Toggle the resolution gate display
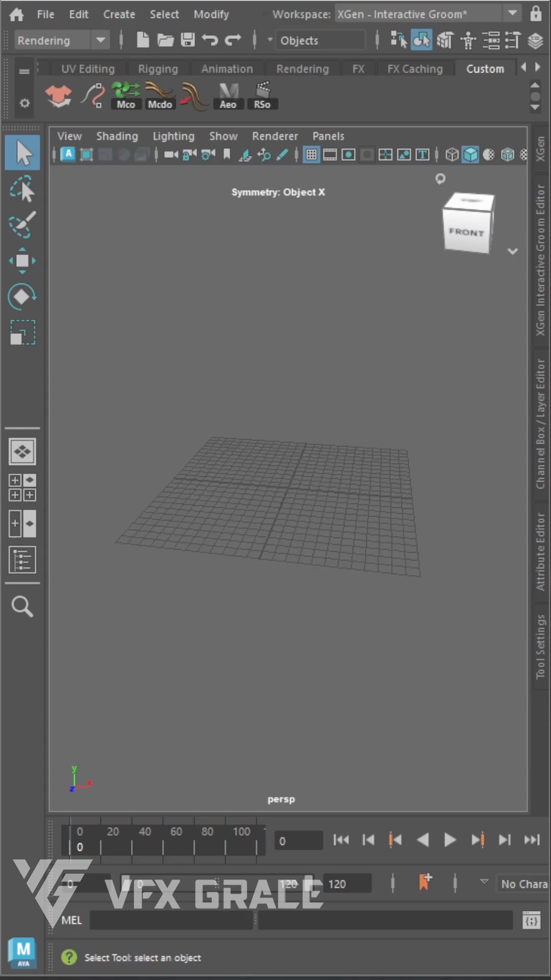Viewport: 551px width, 980px height. coord(348,155)
